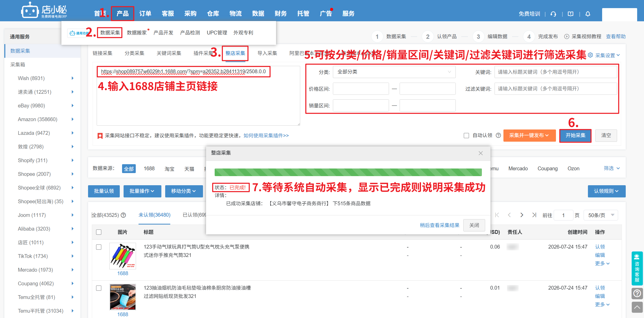
Task: Switch to the 未认领(36480) tab
Action: [154, 215]
